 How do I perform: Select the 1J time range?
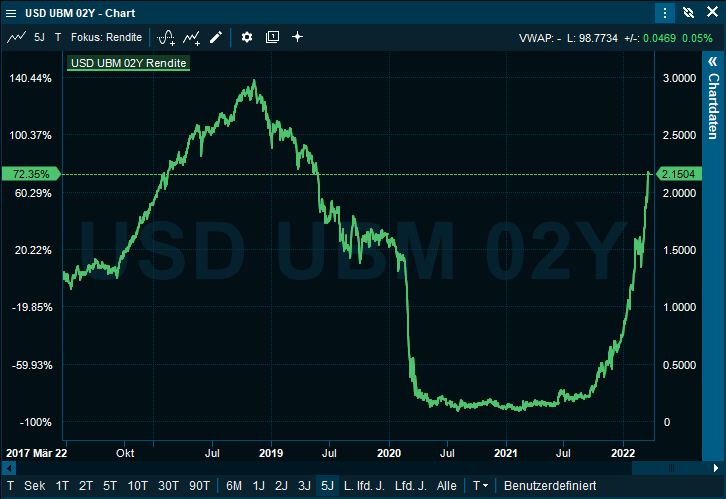point(258,486)
